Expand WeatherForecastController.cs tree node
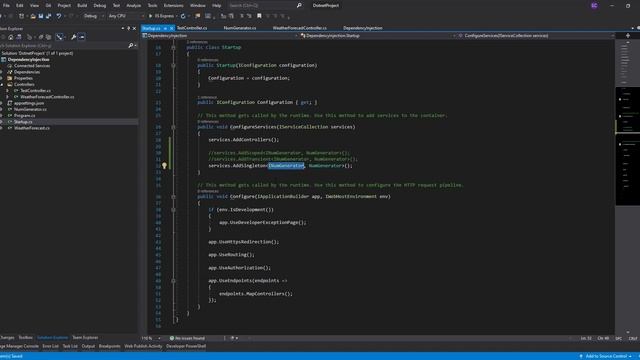The image size is (640, 360). pos(7,97)
